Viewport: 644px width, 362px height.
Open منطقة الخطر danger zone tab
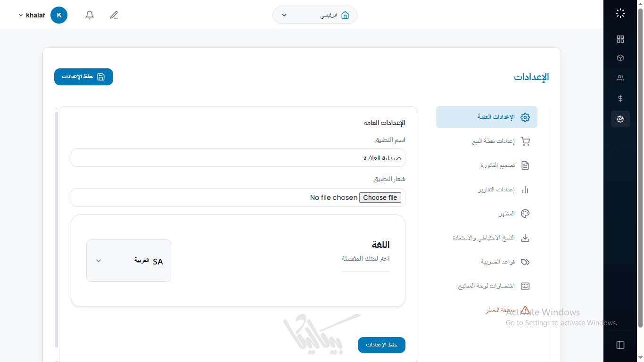[x=500, y=310]
